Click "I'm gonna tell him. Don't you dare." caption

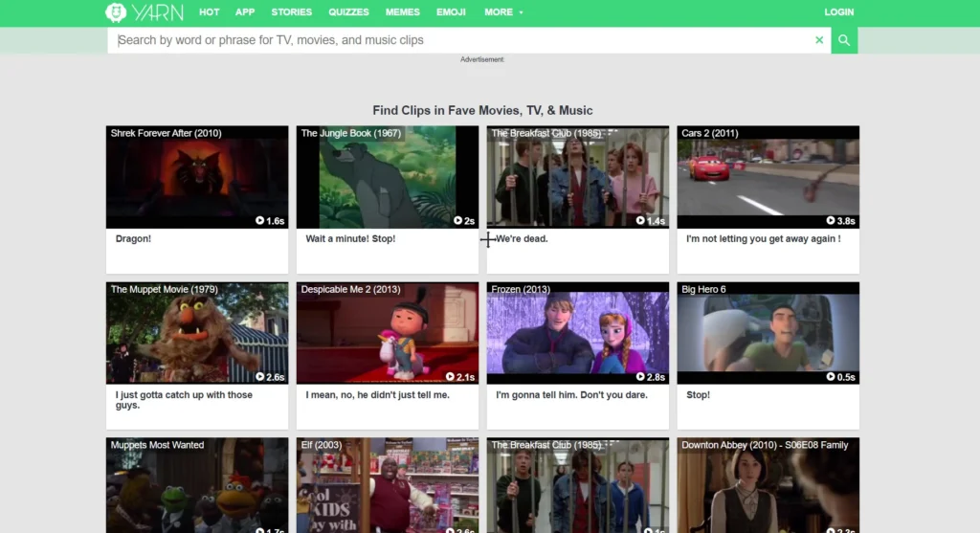pos(571,395)
